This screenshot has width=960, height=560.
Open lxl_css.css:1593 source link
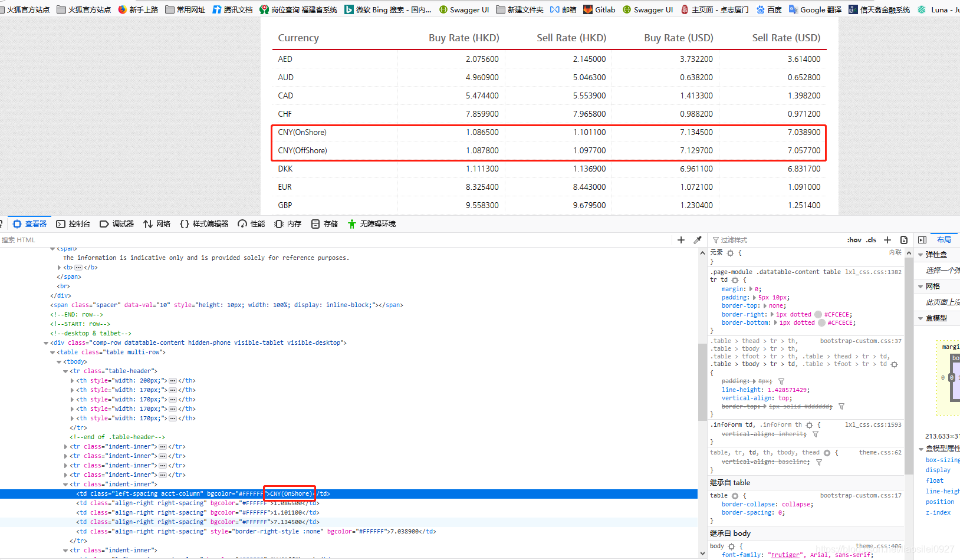pyautogui.click(x=873, y=424)
